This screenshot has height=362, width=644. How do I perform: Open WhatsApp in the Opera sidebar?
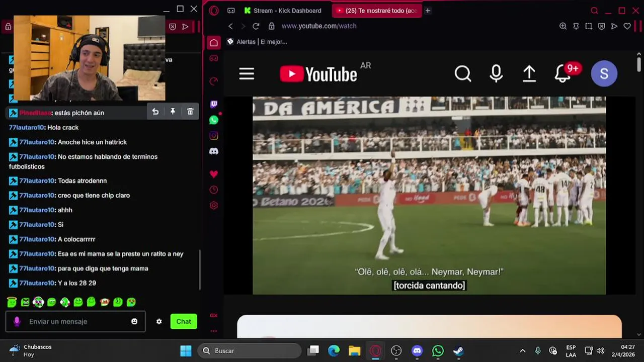click(214, 120)
